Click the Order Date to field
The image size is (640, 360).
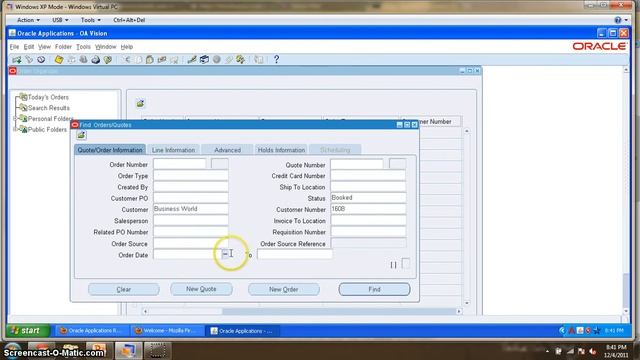[295, 255]
